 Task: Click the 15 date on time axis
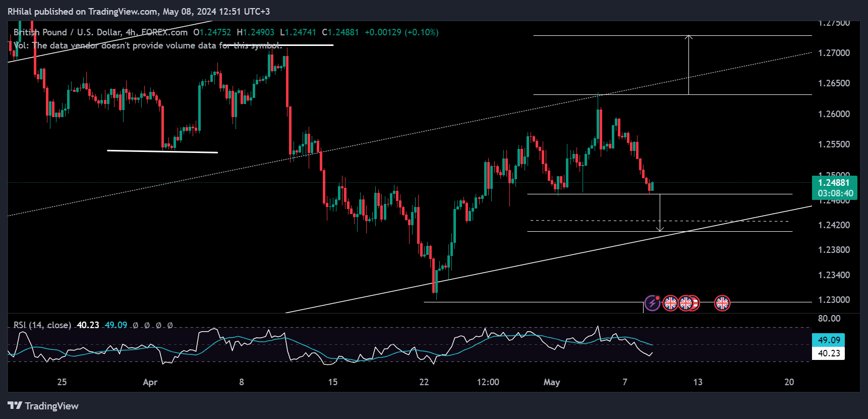click(x=333, y=382)
